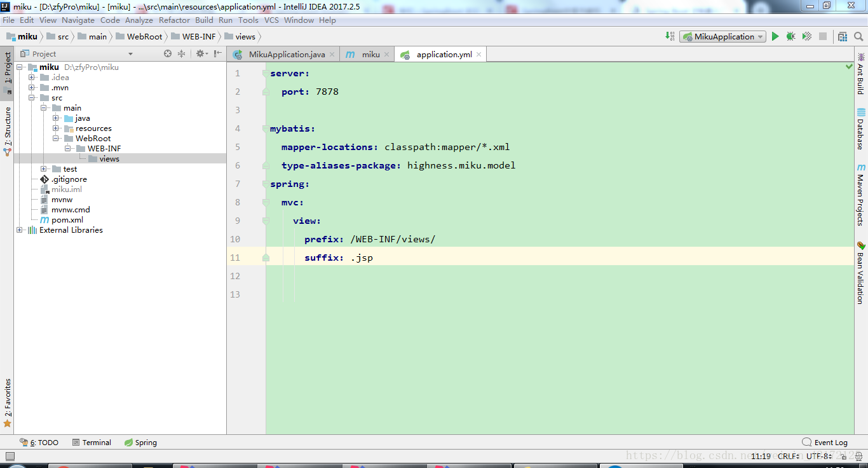This screenshot has height=468, width=868.
Task: Open the Maven Projects side panel
Action: click(861, 195)
